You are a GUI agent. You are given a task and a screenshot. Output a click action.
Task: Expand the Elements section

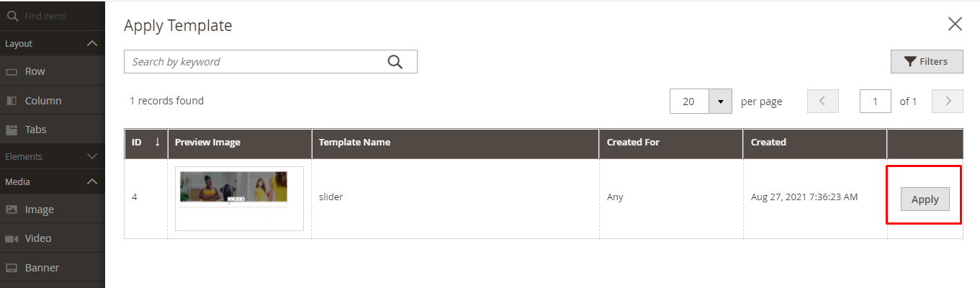coord(91,156)
